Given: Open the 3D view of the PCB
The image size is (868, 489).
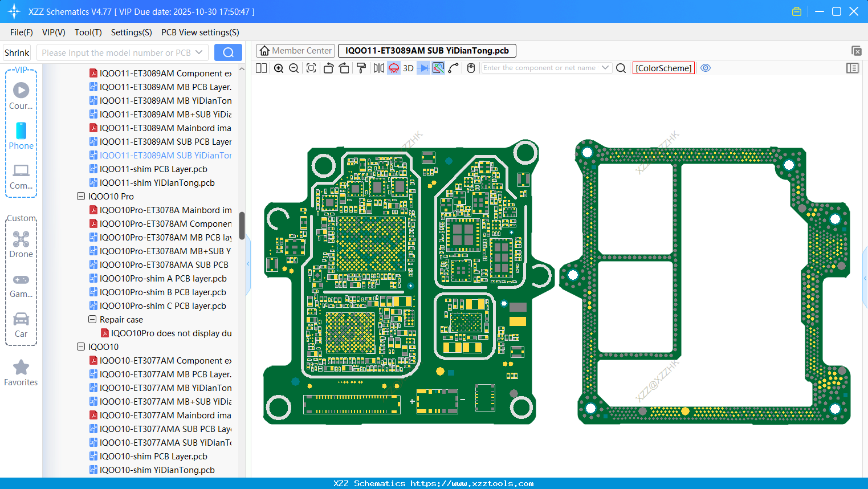Looking at the screenshot, I should [408, 68].
